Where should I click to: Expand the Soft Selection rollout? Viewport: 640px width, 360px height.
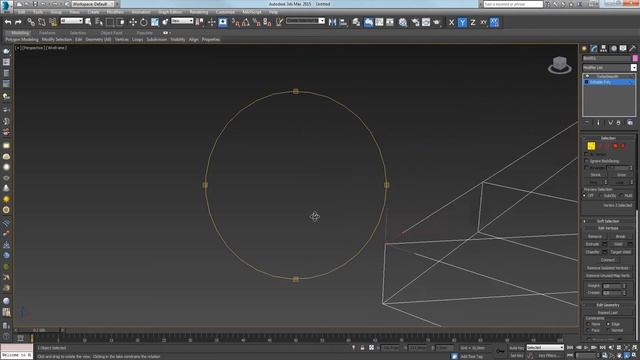tap(608, 221)
